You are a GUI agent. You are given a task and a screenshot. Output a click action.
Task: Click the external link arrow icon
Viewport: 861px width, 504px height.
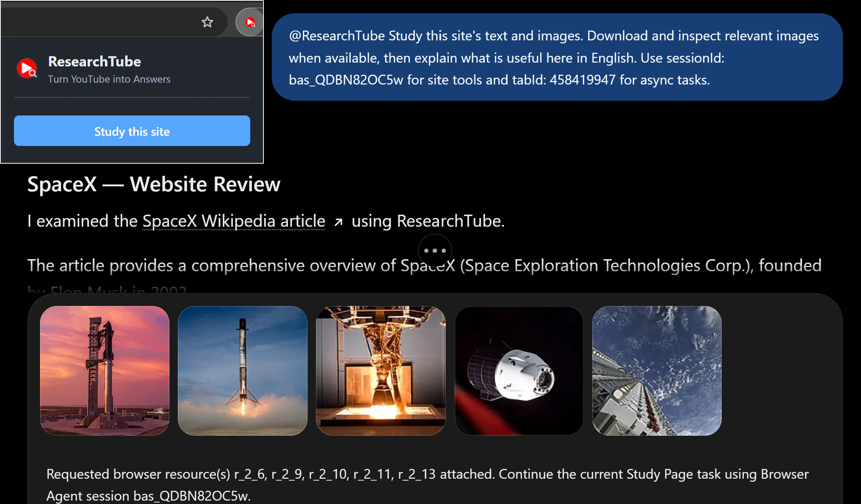point(339,222)
